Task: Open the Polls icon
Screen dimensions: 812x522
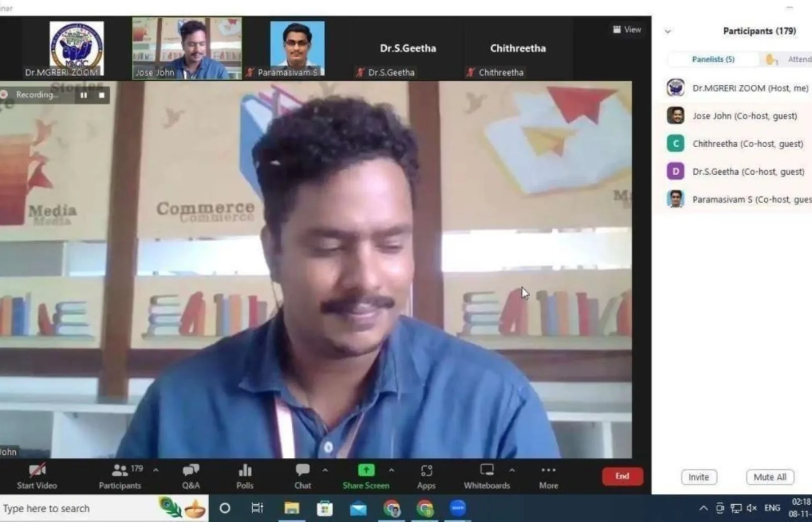Action: pos(245,475)
